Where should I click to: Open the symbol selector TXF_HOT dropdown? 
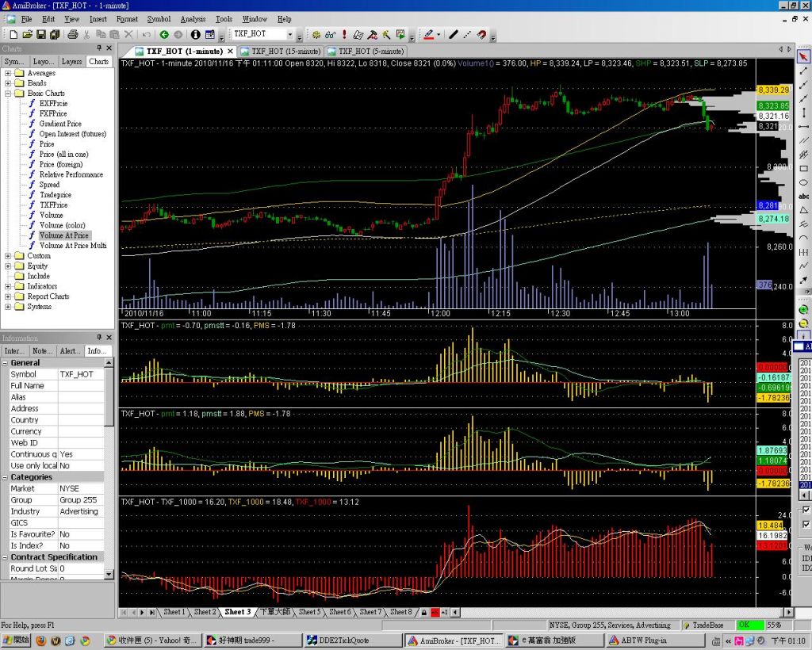tap(290, 34)
